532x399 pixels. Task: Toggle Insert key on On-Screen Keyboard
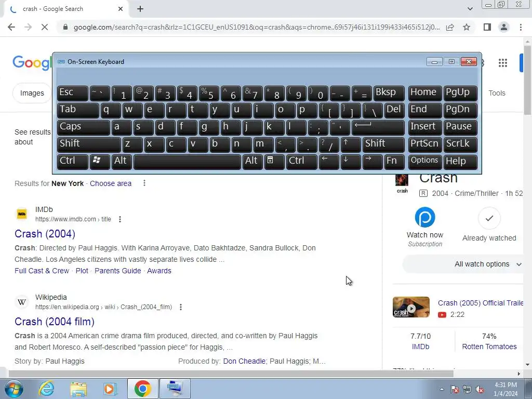tap(425, 127)
